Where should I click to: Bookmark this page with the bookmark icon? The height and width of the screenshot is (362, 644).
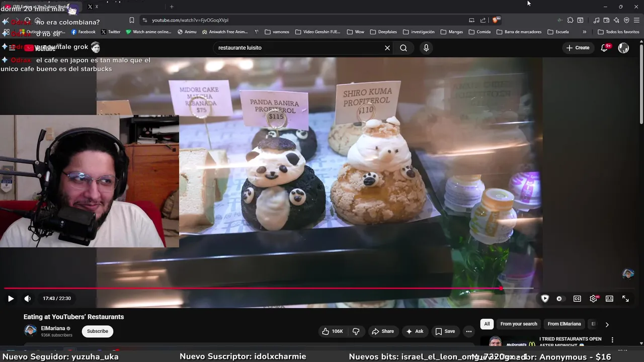pyautogui.click(x=131, y=20)
